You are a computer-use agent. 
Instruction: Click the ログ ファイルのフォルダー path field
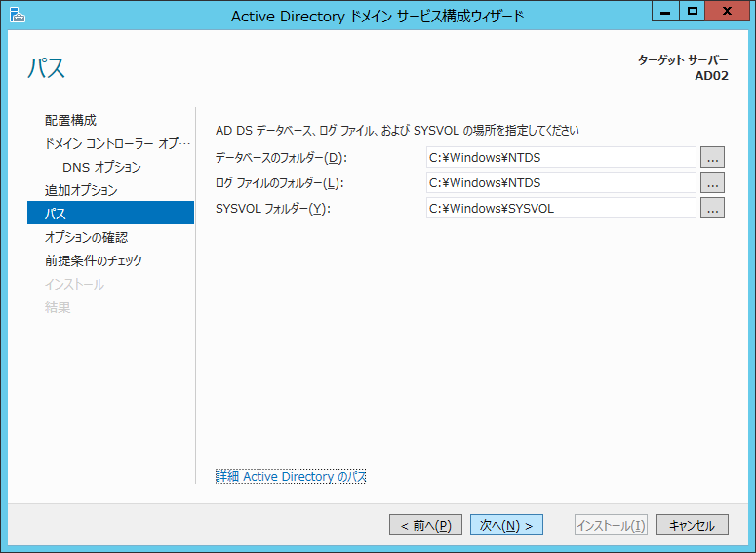pyautogui.click(x=561, y=182)
